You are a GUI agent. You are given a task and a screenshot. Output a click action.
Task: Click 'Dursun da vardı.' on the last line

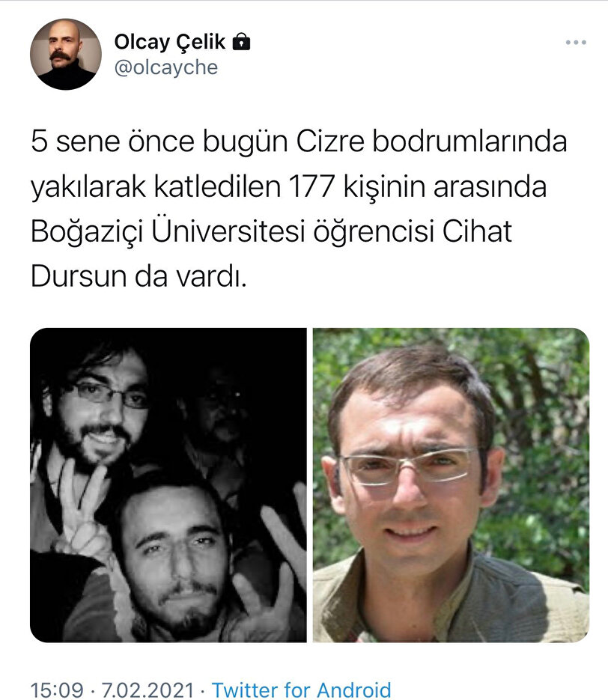[x=139, y=276]
